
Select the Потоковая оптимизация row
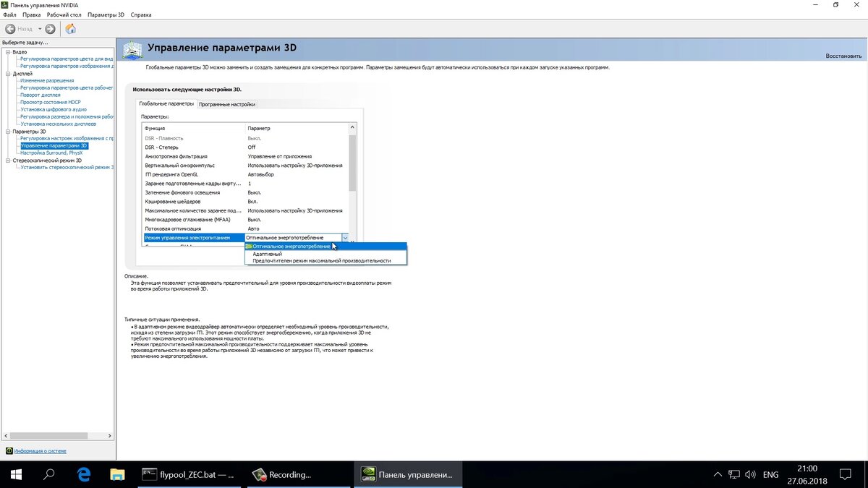(x=245, y=228)
